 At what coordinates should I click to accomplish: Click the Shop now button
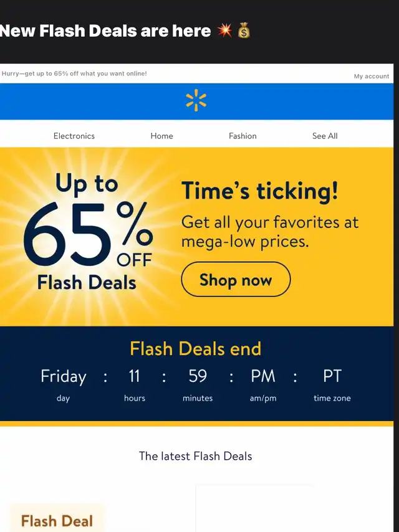point(236,279)
